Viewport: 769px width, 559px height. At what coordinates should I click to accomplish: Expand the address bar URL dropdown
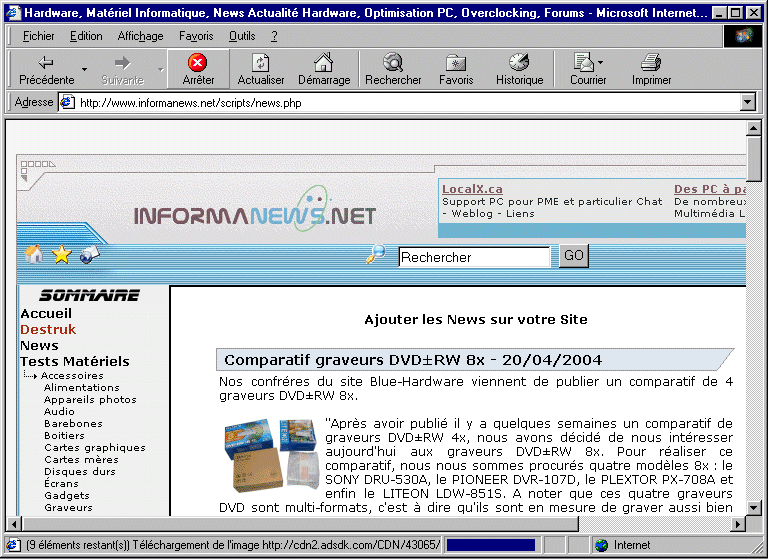point(747,102)
